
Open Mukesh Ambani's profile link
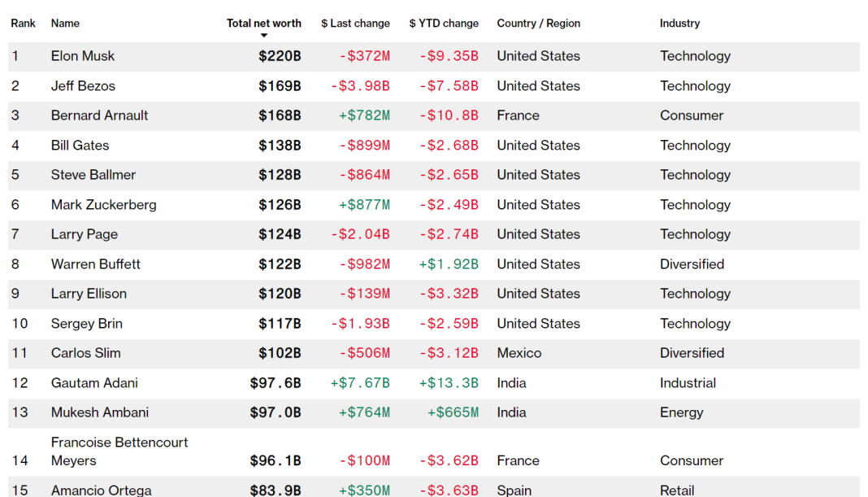click(99, 412)
